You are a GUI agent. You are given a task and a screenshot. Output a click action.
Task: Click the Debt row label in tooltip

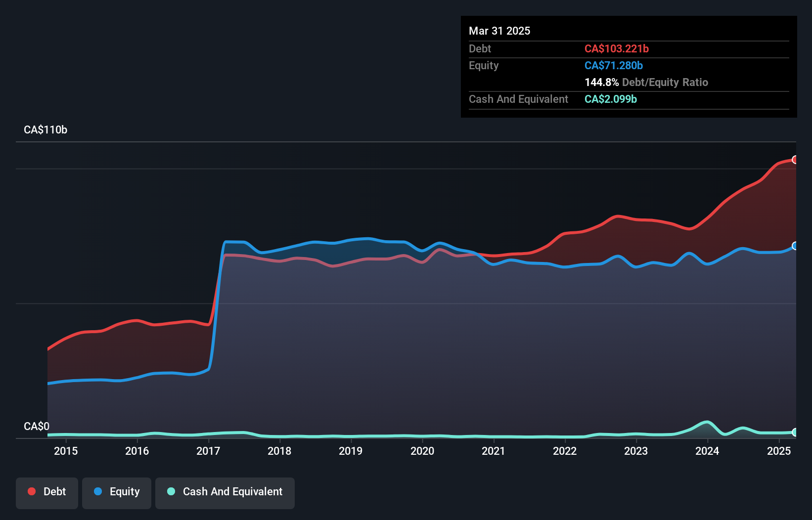[x=480, y=48]
